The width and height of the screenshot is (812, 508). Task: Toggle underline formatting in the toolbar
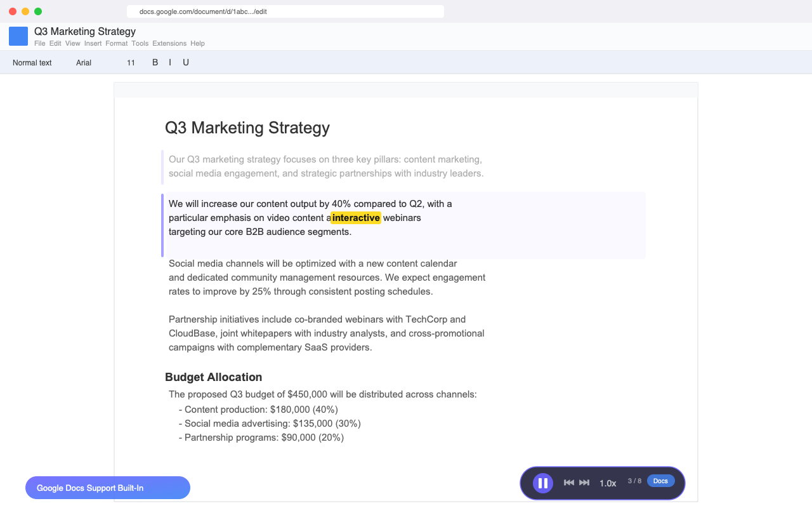click(x=185, y=62)
